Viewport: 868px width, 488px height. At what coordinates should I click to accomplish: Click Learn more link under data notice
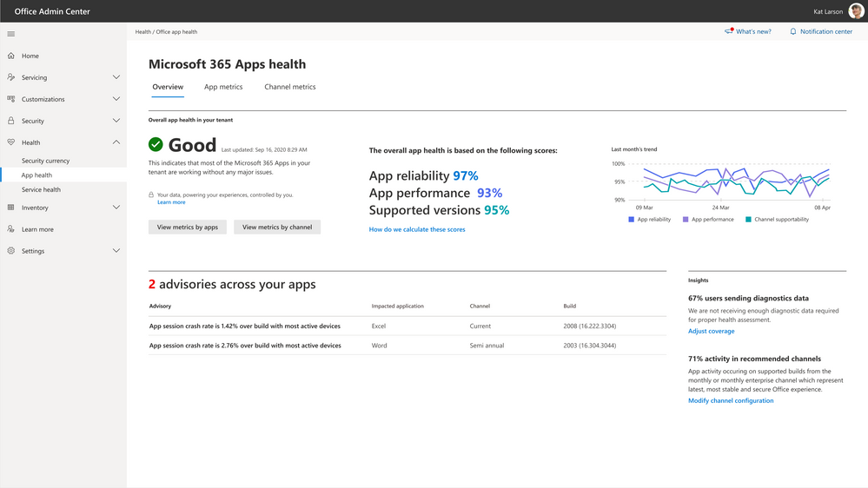pyautogui.click(x=171, y=202)
